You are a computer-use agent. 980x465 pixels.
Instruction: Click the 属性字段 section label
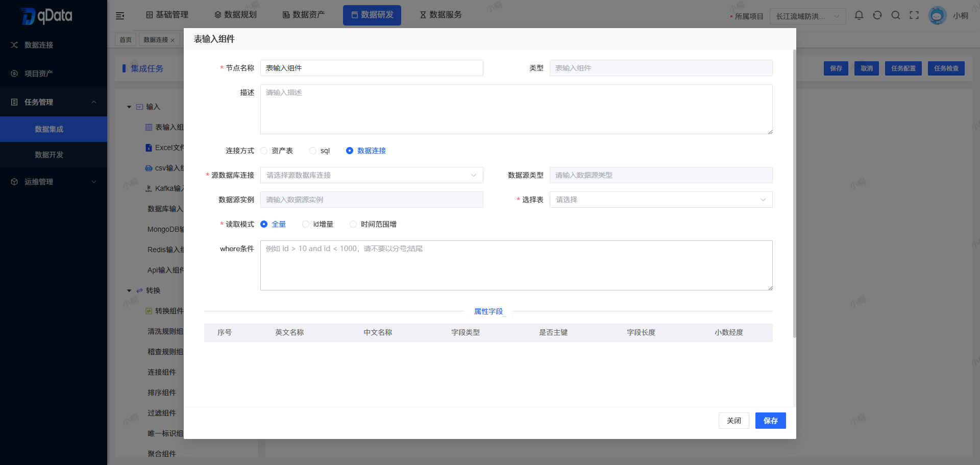(488, 311)
